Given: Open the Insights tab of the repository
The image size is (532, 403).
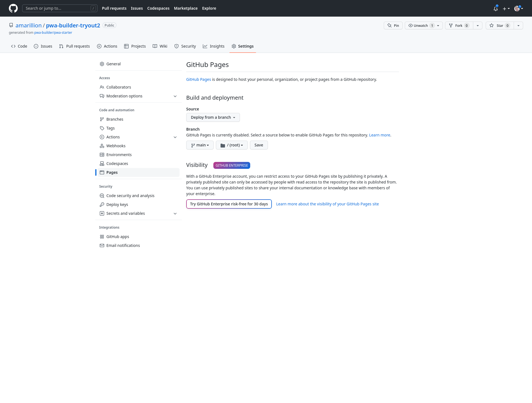Looking at the screenshot, I should click(x=214, y=46).
